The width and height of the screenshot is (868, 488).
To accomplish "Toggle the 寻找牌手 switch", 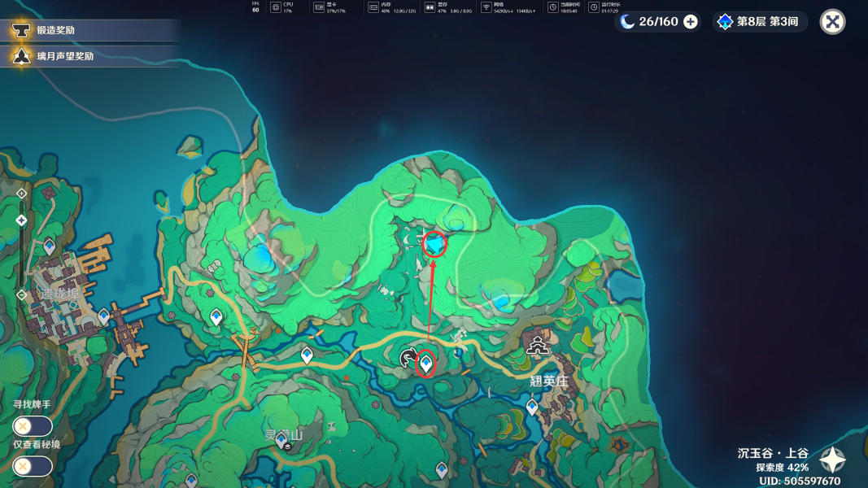I will click(x=33, y=426).
